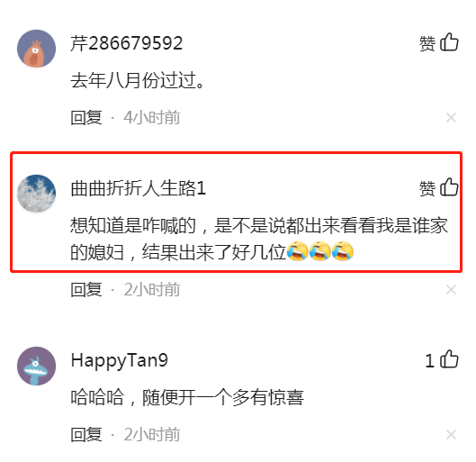Open username HappyTan9 profile link
This screenshot has height=462, width=476.
[120, 361]
